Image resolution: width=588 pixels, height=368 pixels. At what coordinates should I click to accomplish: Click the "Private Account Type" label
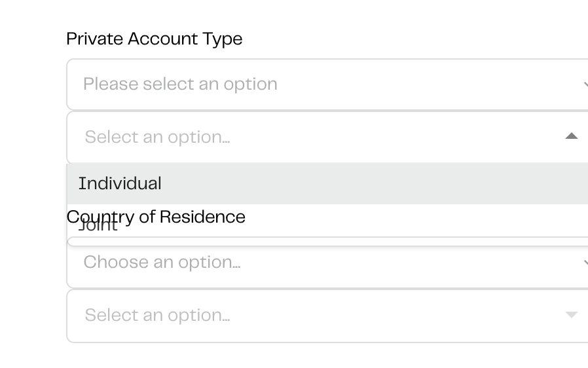(155, 39)
